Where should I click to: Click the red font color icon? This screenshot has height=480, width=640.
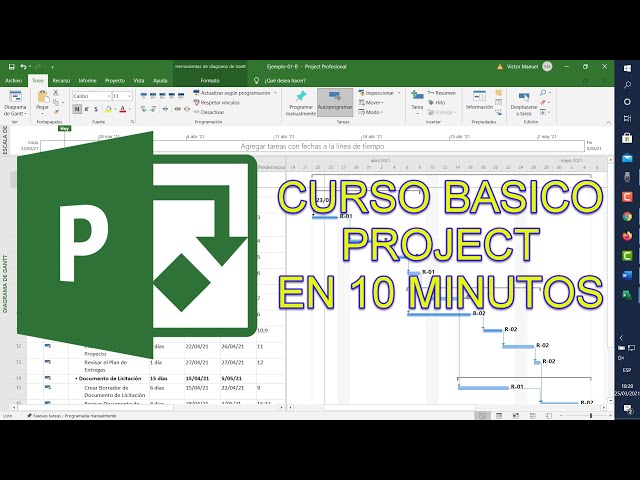pos(122,109)
